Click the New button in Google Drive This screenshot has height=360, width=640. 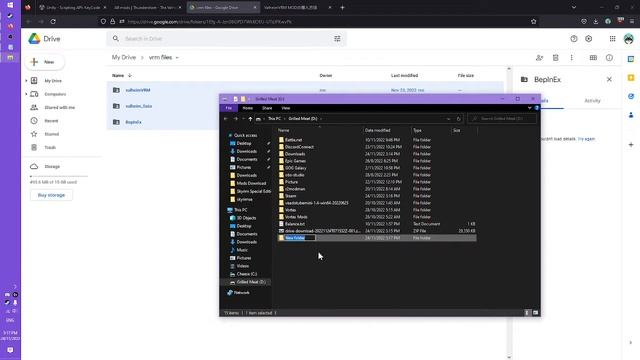(44, 62)
